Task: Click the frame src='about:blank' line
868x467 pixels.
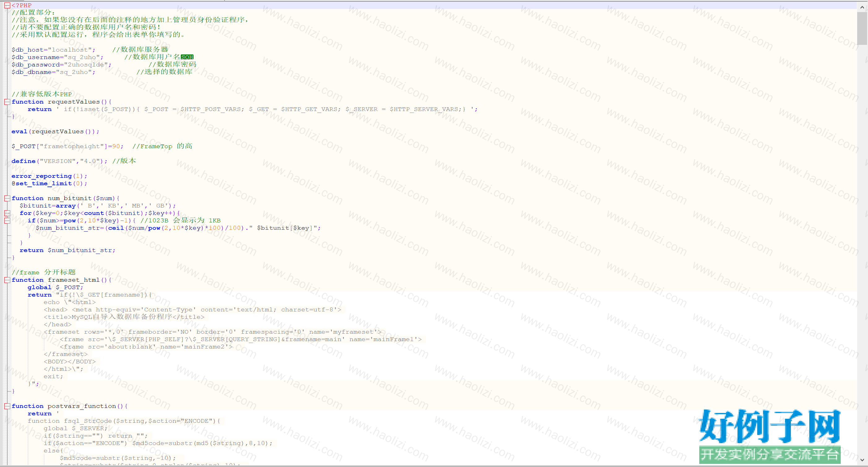Action: click(146, 347)
